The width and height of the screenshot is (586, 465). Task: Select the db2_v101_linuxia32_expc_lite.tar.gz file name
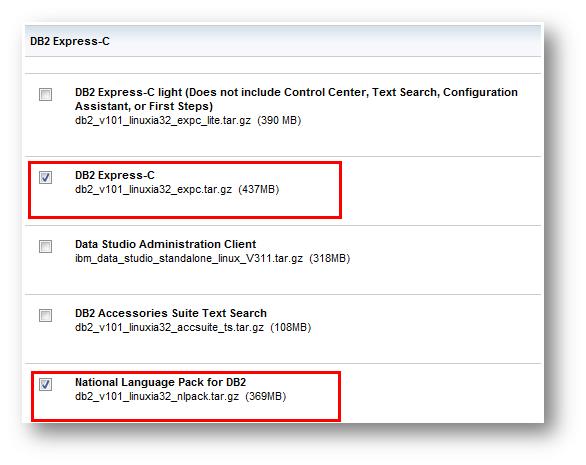coord(163,121)
